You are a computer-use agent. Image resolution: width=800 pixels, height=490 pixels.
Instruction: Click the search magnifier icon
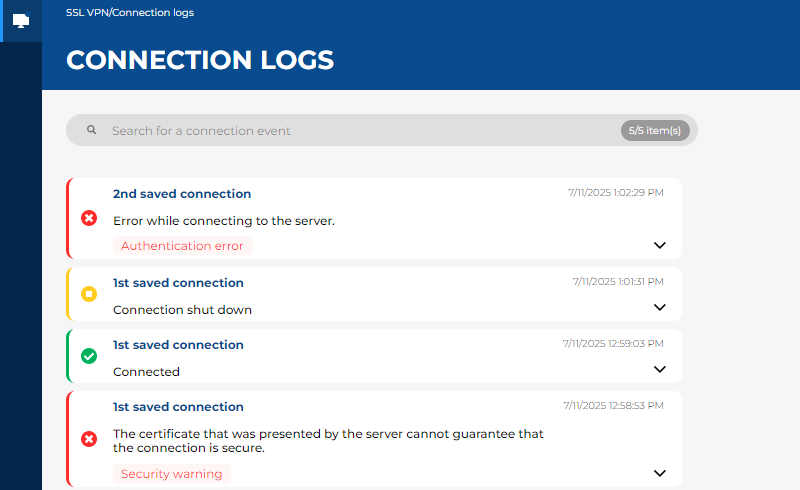91,130
